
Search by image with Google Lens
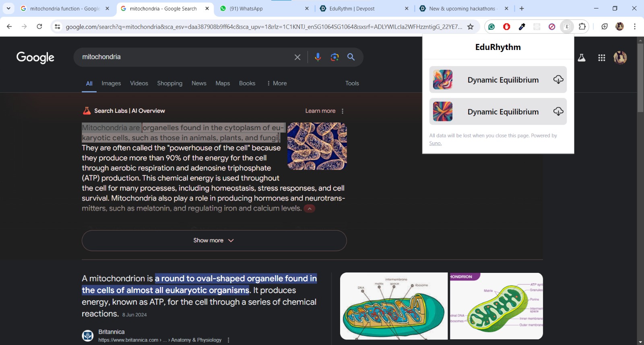334,57
